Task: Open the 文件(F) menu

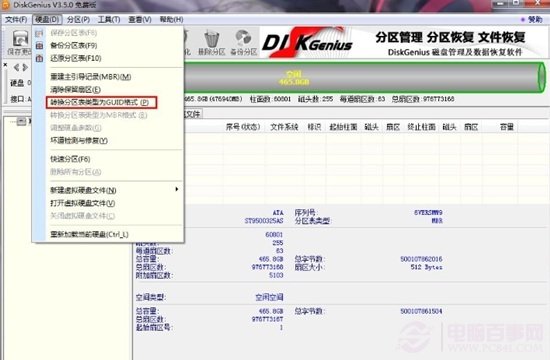Action: pos(16,19)
